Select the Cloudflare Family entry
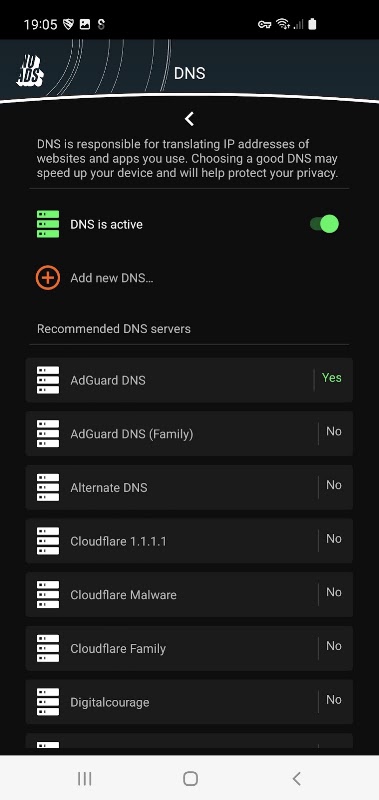 coord(189,648)
